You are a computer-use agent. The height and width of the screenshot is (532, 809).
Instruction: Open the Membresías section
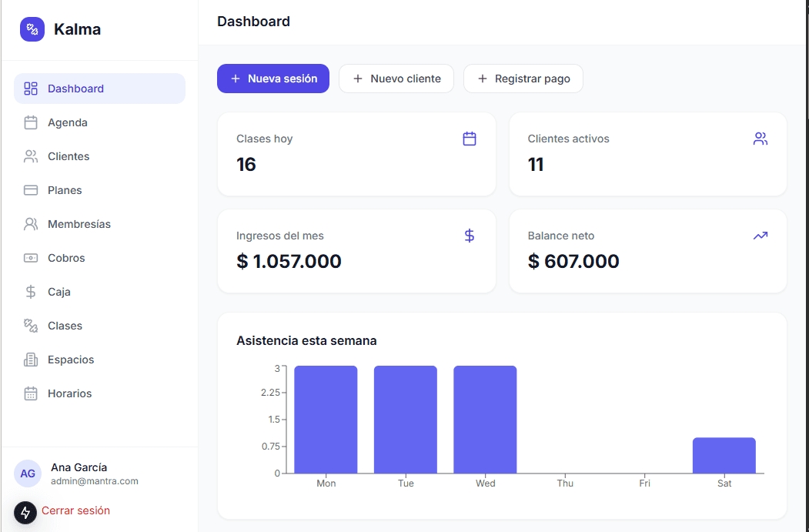[99, 224]
